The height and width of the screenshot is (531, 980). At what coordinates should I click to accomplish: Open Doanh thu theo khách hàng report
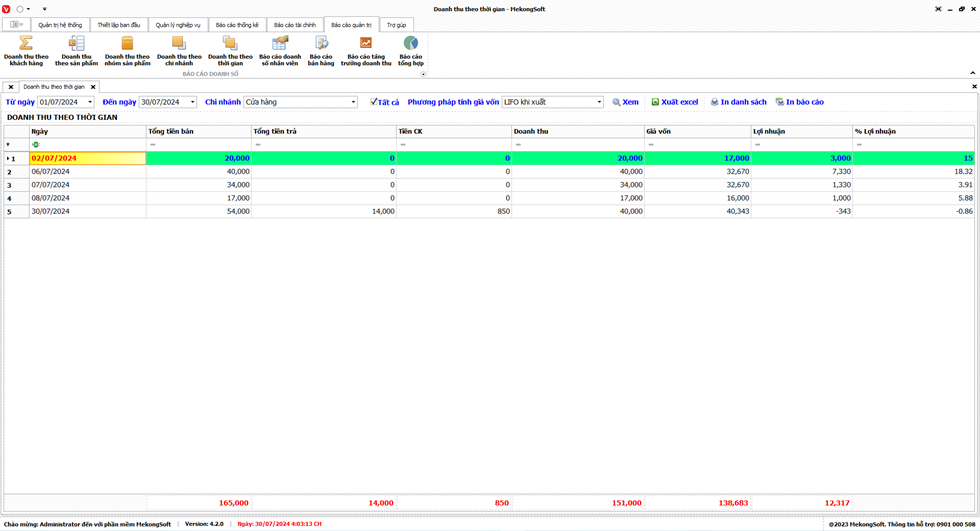point(26,50)
